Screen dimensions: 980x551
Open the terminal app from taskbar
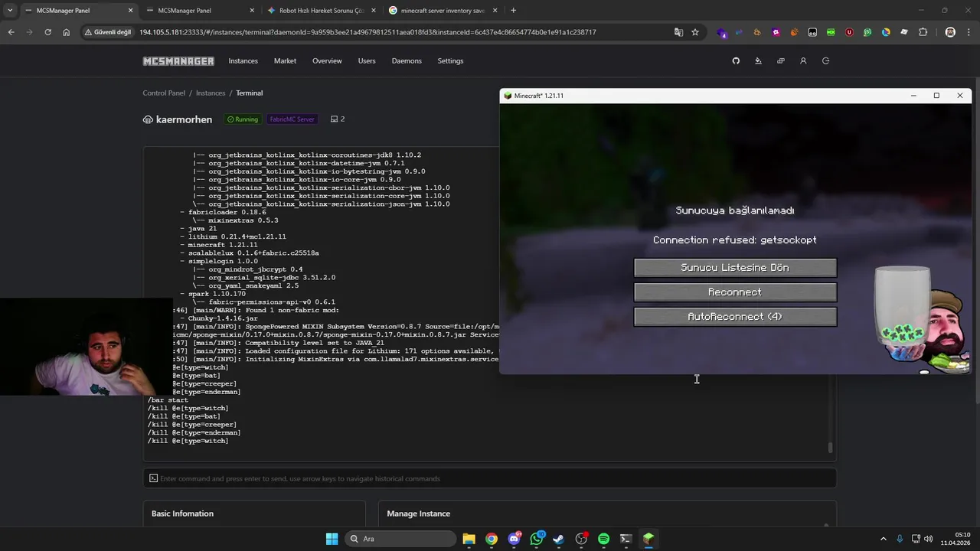tap(626, 539)
